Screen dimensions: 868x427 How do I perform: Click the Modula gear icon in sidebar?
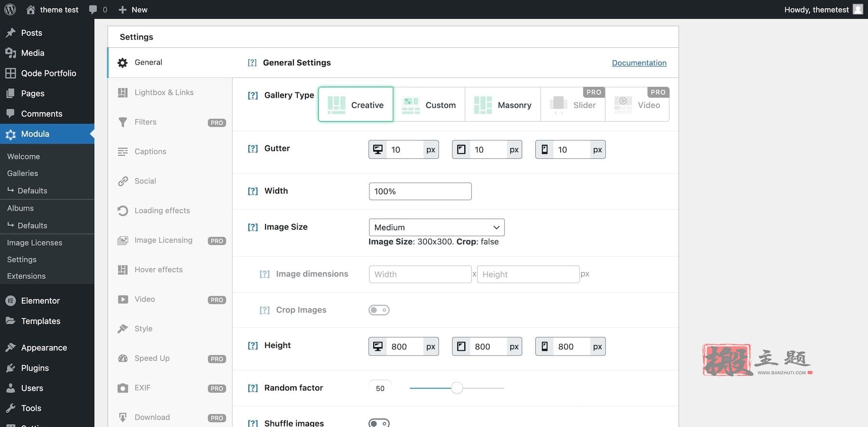pyautogui.click(x=11, y=135)
